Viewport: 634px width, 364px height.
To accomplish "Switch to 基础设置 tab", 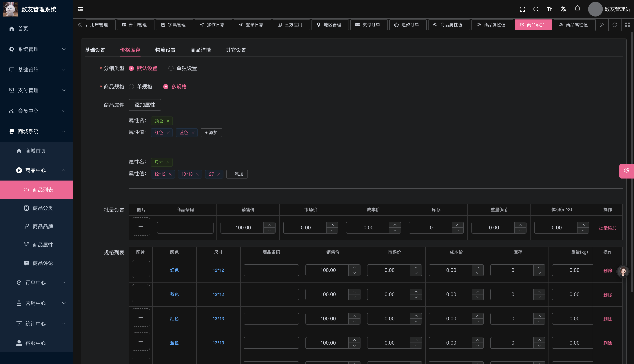I will [95, 50].
